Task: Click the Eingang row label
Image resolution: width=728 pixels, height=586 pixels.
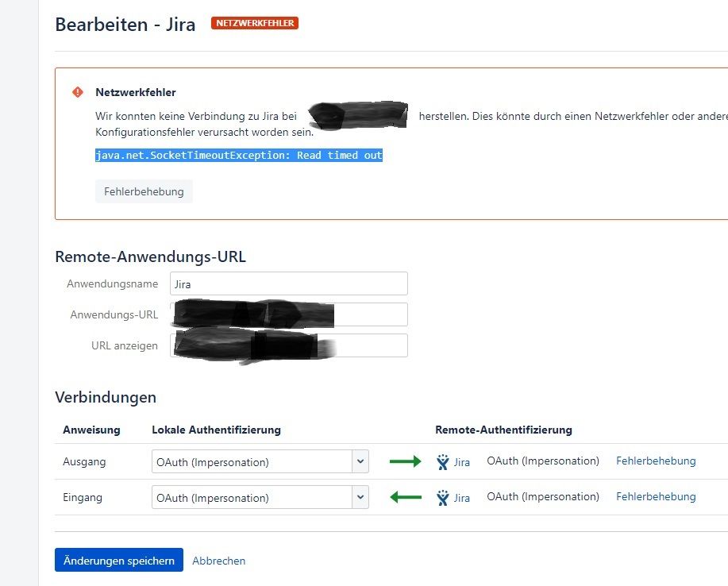Action: pyautogui.click(x=83, y=497)
